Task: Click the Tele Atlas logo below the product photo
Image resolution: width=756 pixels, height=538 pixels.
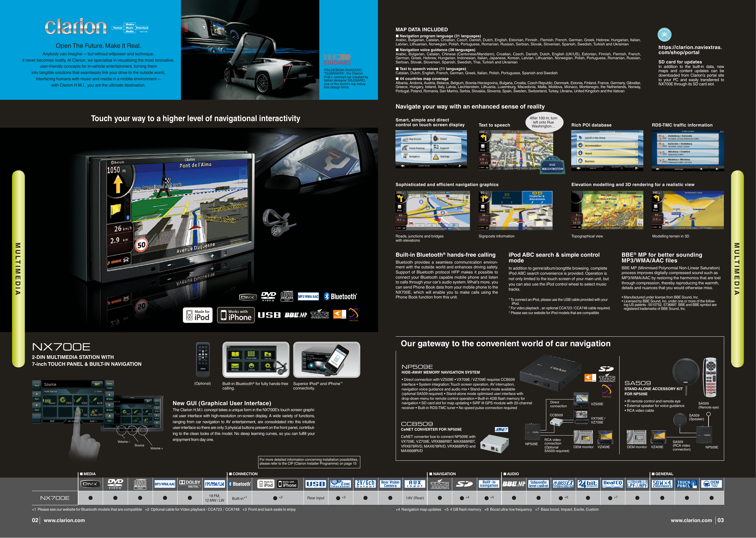Action: coord(340,314)
